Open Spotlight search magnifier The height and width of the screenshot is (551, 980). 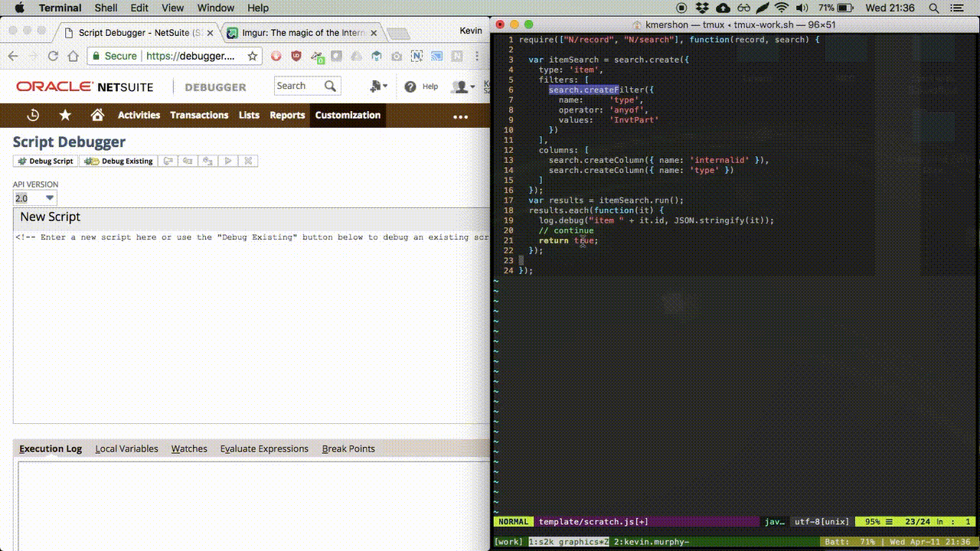(933, 8)
